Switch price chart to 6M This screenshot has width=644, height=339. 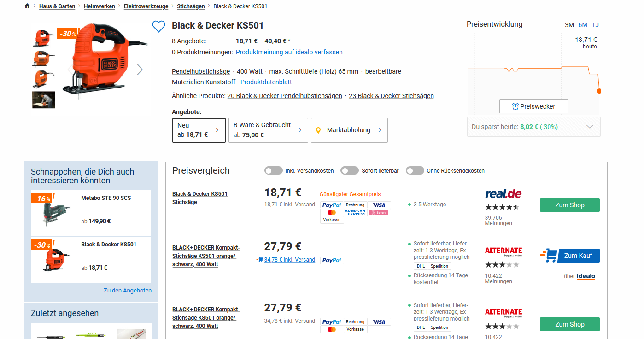click(583, 25)
